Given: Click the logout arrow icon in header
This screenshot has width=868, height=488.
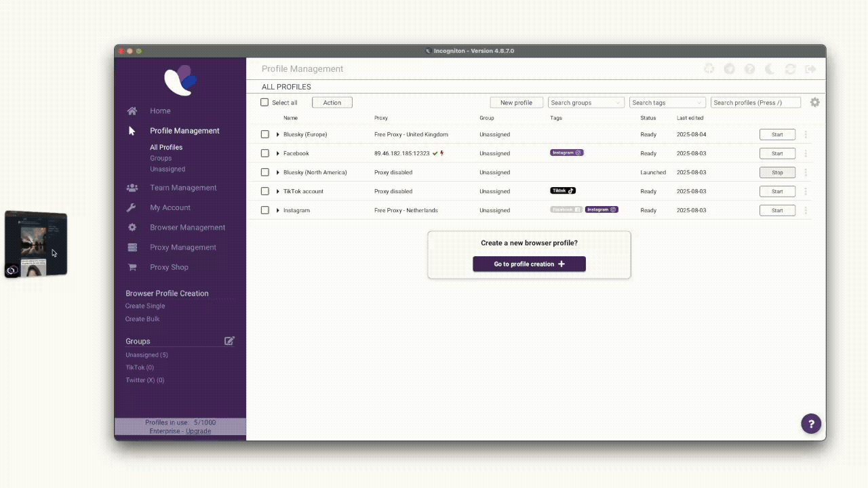Looking at the screenshot, I should [810, 68].
